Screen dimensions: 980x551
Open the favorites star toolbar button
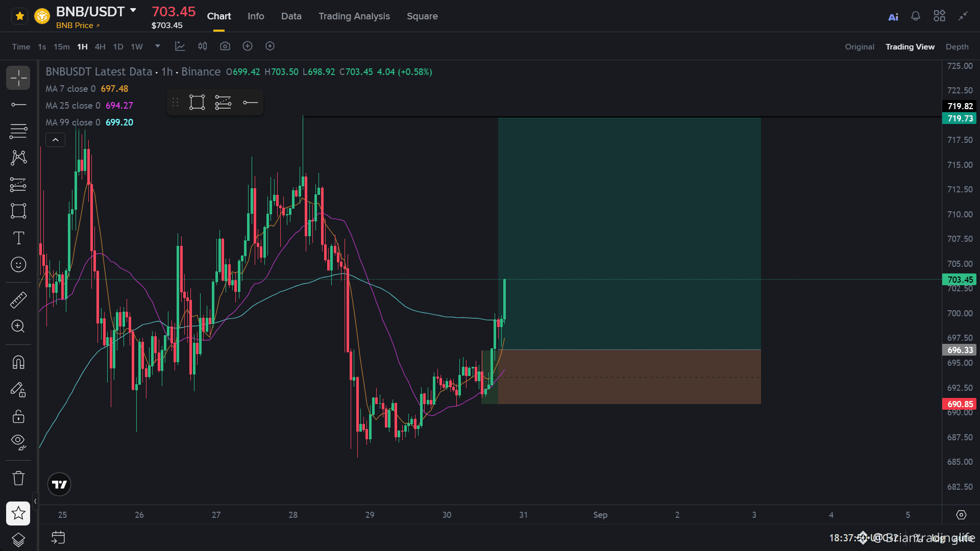point(18,513)
